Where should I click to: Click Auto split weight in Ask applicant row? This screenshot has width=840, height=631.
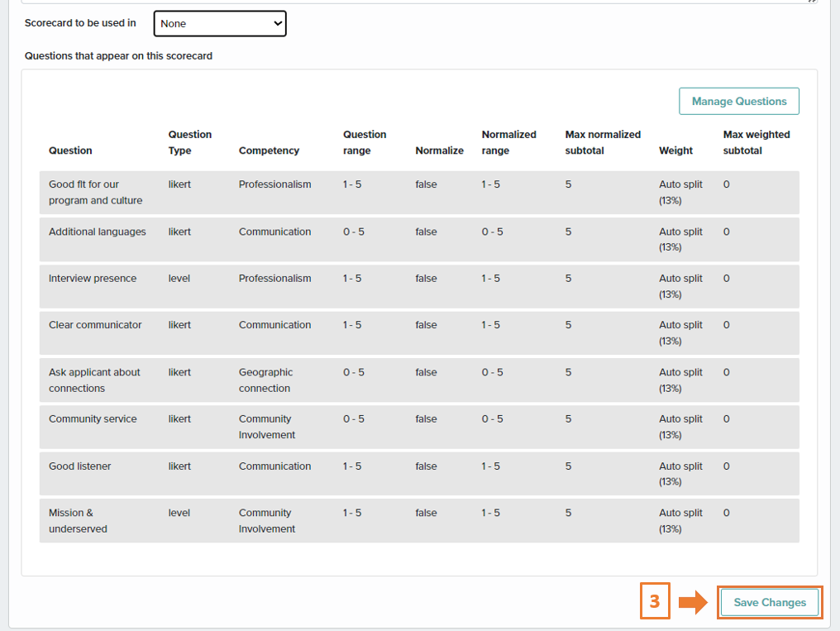680,380
